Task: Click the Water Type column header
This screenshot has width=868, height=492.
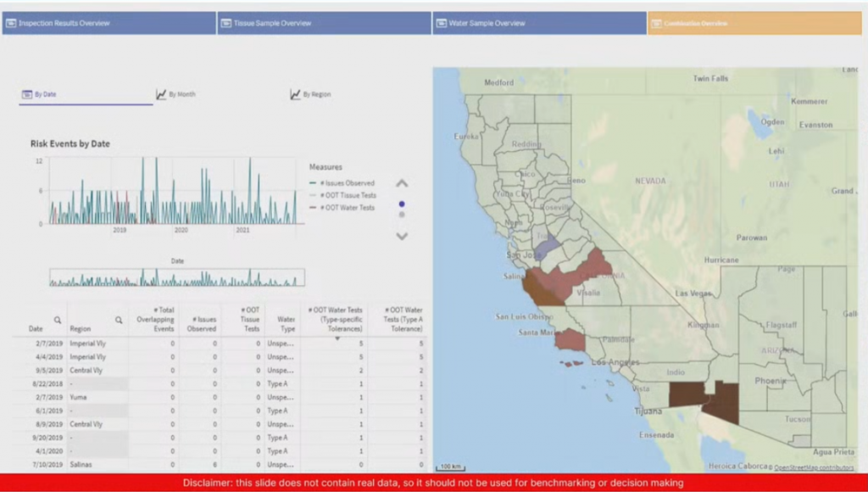Action: [x=285, y=323]
